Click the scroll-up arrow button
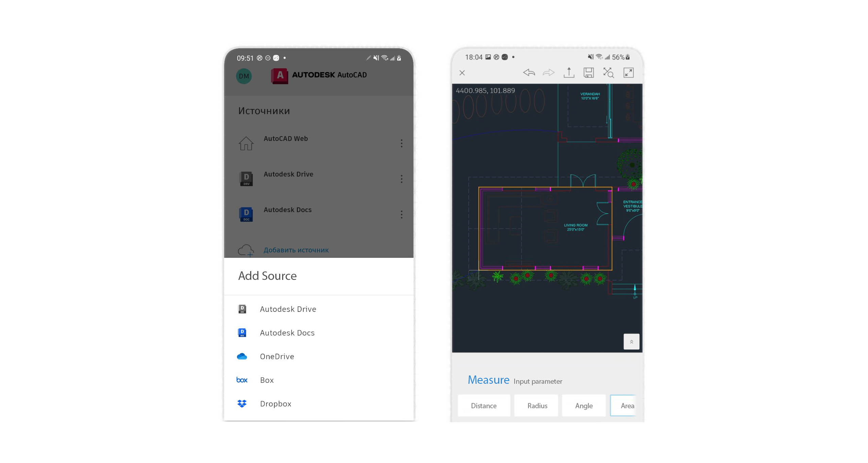This screenshot has width=868, height=463. [x=631, y=342]
